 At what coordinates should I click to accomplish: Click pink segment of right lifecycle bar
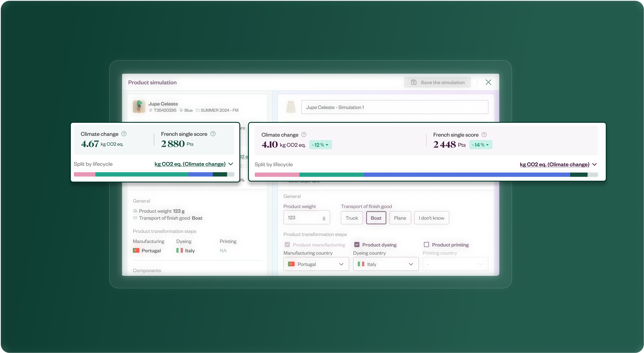tap(277, 175)
